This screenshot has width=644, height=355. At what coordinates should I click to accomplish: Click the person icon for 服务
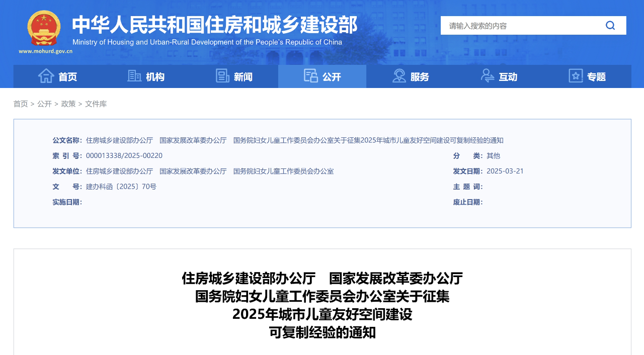(x=398, y=75)
